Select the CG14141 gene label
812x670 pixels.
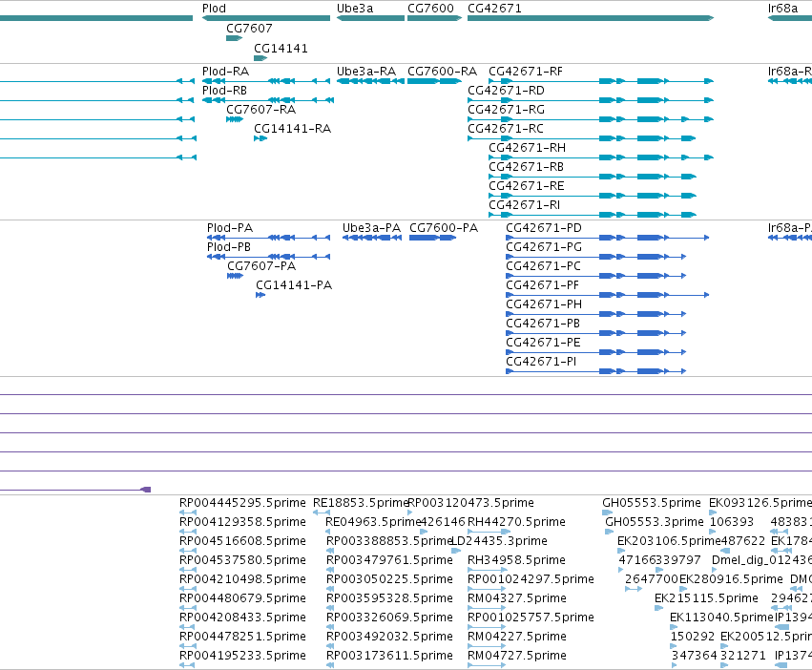click(x=281, y=48)
